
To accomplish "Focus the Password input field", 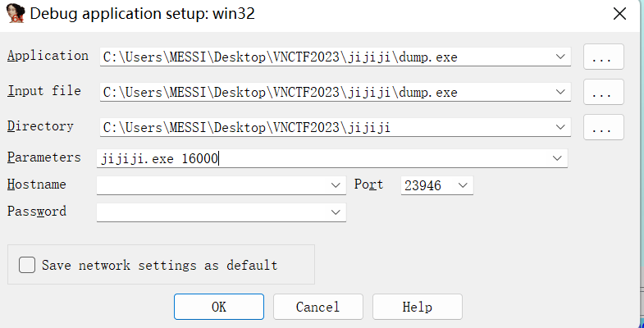I will tap(212, 212).
